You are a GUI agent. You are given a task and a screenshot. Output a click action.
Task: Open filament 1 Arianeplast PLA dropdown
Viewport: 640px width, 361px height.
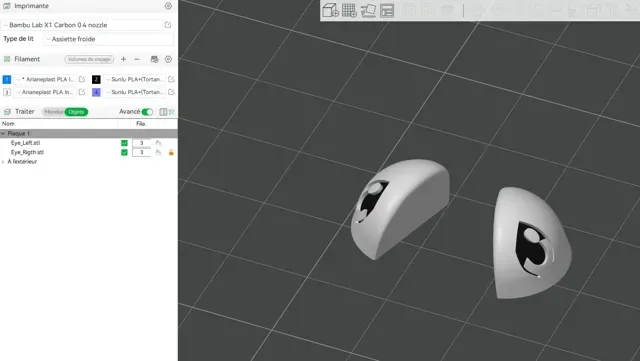coord(45,79)
